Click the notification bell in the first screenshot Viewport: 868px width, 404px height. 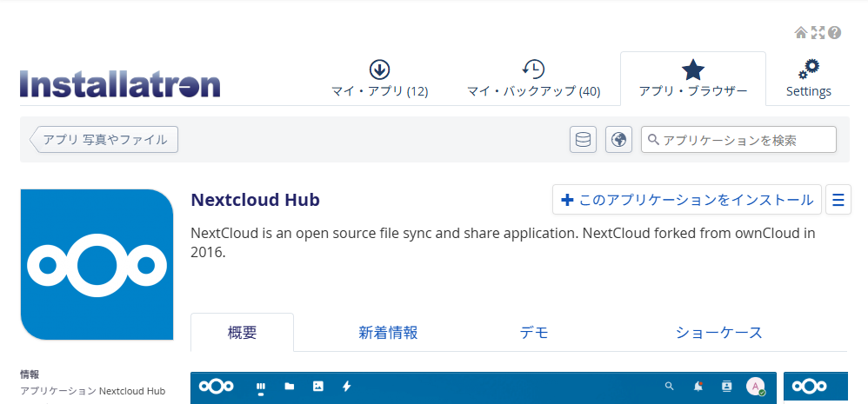[698, 387]
